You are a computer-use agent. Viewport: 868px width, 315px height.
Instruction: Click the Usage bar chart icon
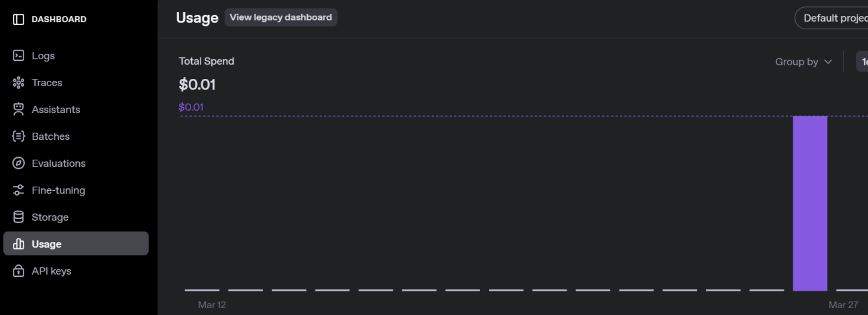18,244
